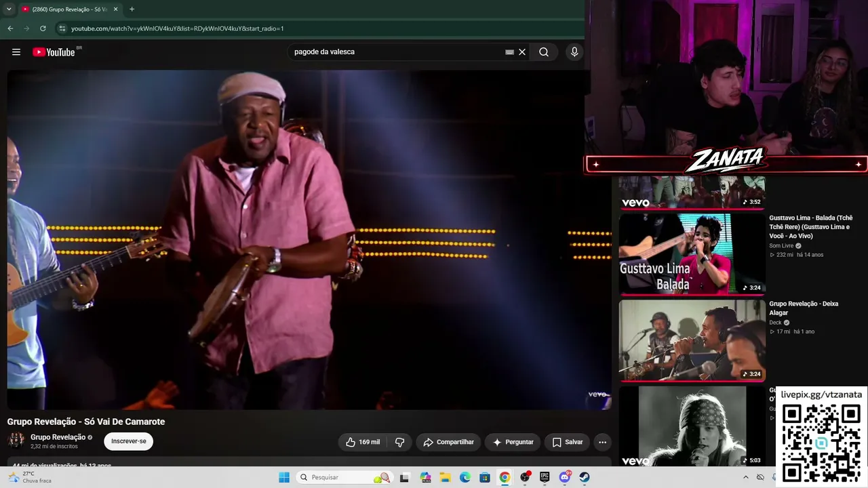Play the vevo thumbnail with 3:52 duration
Viewport: 868px width, 488px height.
(692, 192)
